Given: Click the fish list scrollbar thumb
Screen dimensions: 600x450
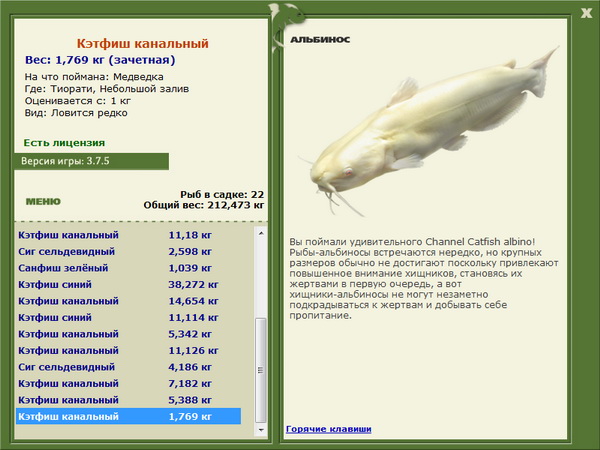Looking at the screenshot, I should click(261, 370).
